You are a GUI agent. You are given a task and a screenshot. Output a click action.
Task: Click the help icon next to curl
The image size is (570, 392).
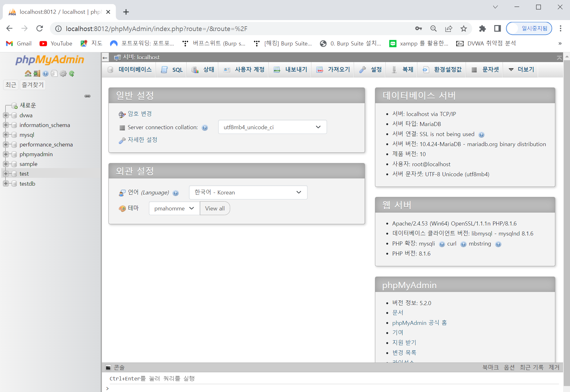coord(463,244)
